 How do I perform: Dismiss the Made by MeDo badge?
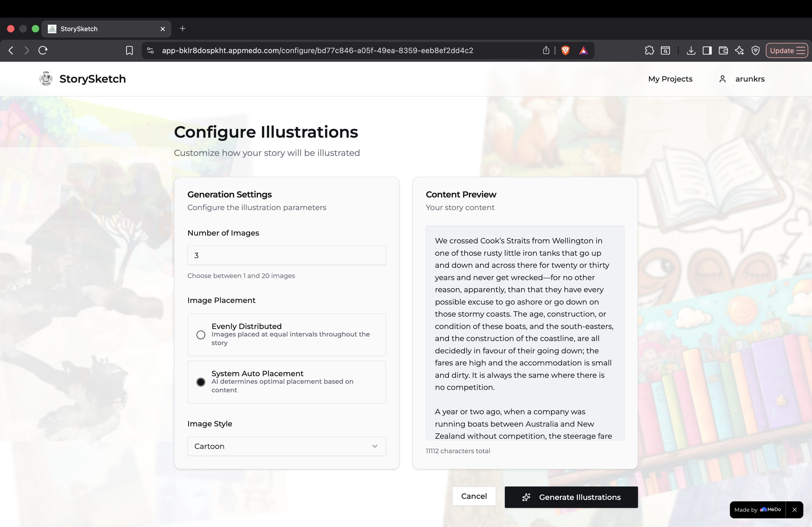coord(794,510)
